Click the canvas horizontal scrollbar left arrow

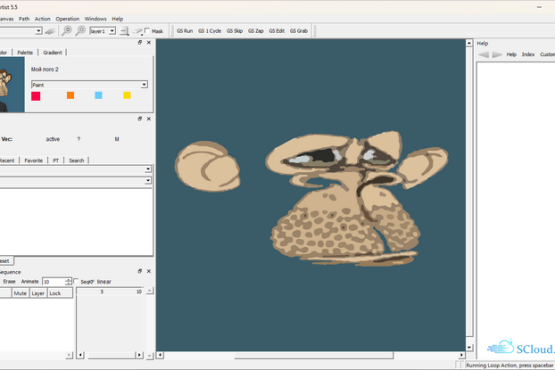160,355
